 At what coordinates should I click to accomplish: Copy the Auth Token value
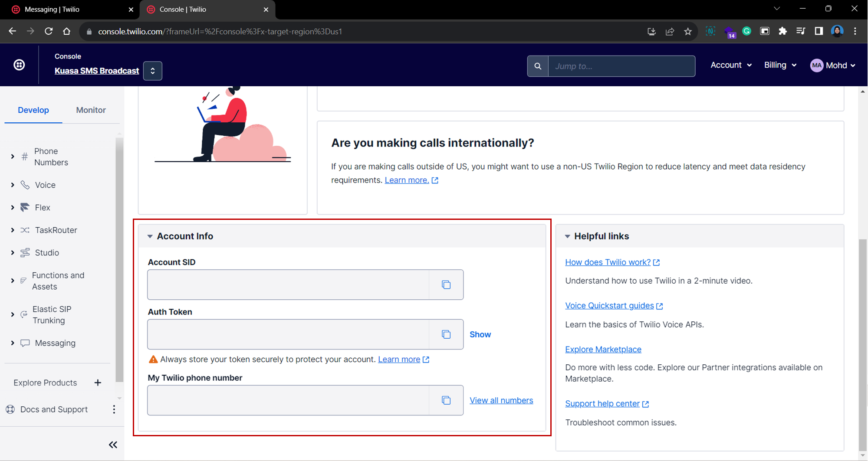(x=446, y=334)
